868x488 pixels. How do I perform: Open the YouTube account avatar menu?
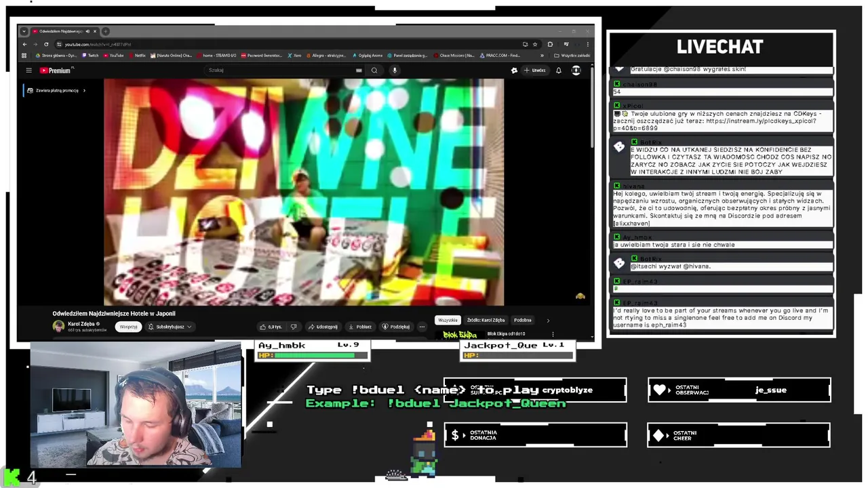(576, 70)
